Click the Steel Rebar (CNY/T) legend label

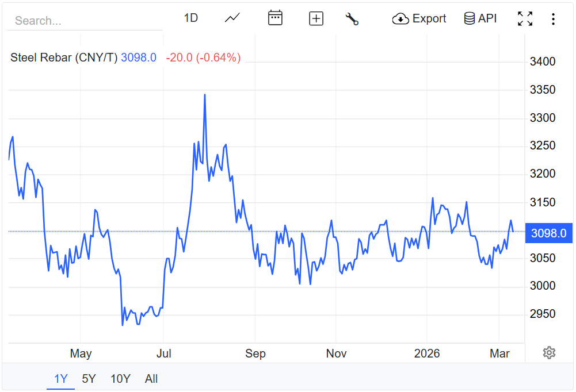(x=63, y=57)
